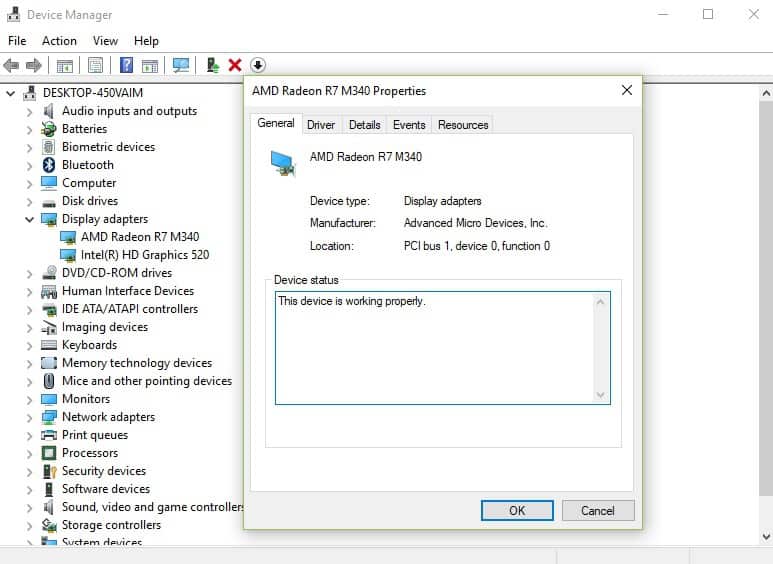This screenshot has height=564, width=773.
Task: Click the Imaging devices icon
Action: click(x=49, y=327)
